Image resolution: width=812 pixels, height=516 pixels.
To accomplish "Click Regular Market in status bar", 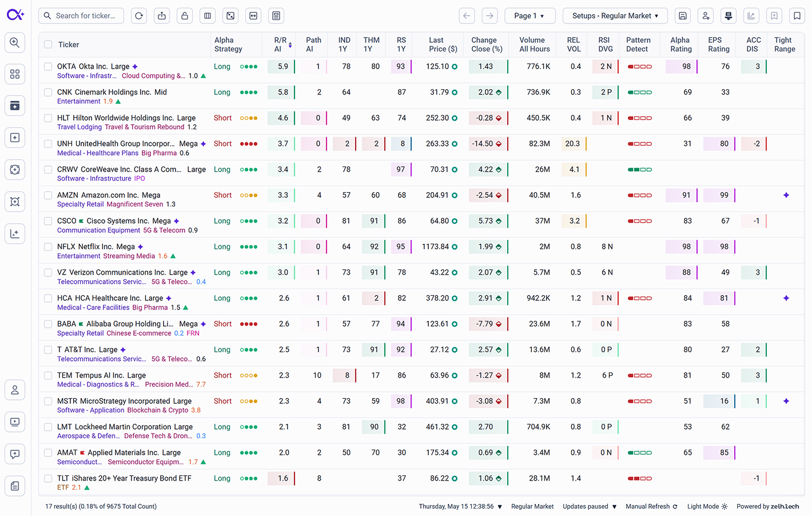I will pyautogui.click(x=532, y=506).
